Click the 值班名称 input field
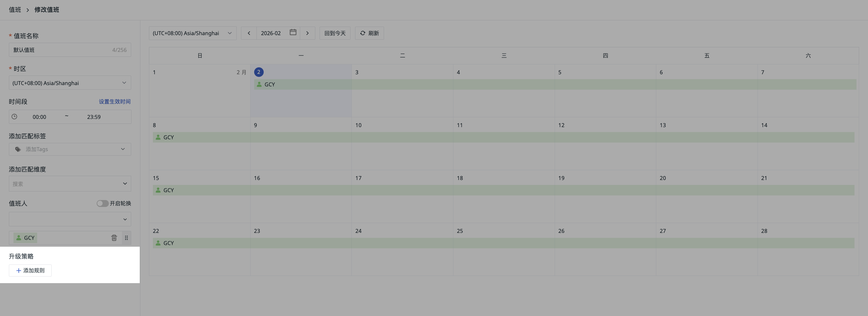The image size is (868, 316). pyautogui.click(x=70, y=50)
